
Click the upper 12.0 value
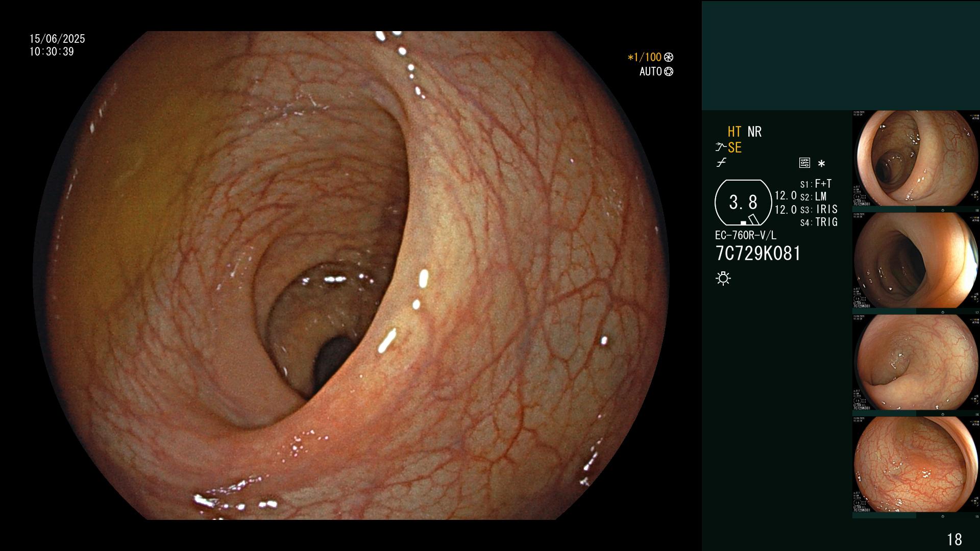(786, 195)
